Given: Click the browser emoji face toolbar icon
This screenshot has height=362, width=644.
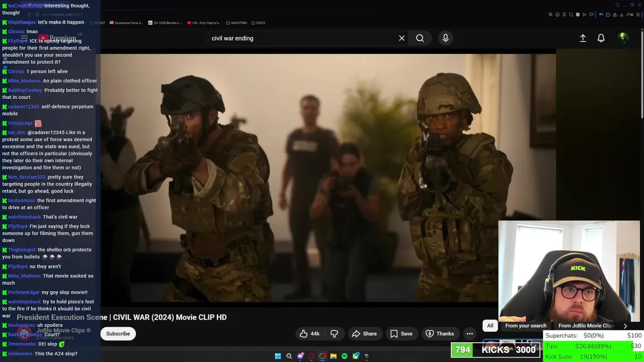Looking at the screenshot, I should tap(557, 15).
